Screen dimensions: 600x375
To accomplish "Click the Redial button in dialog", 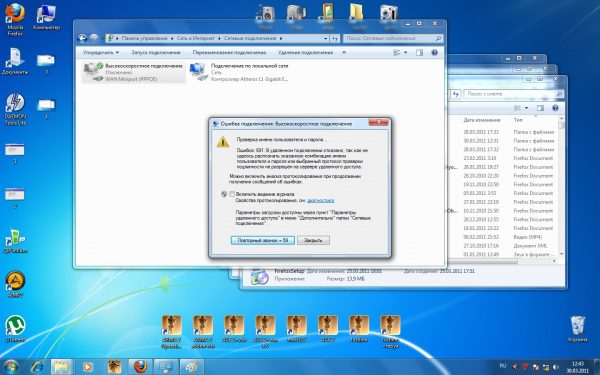I will pyautogui.click(x=262, y=240).
